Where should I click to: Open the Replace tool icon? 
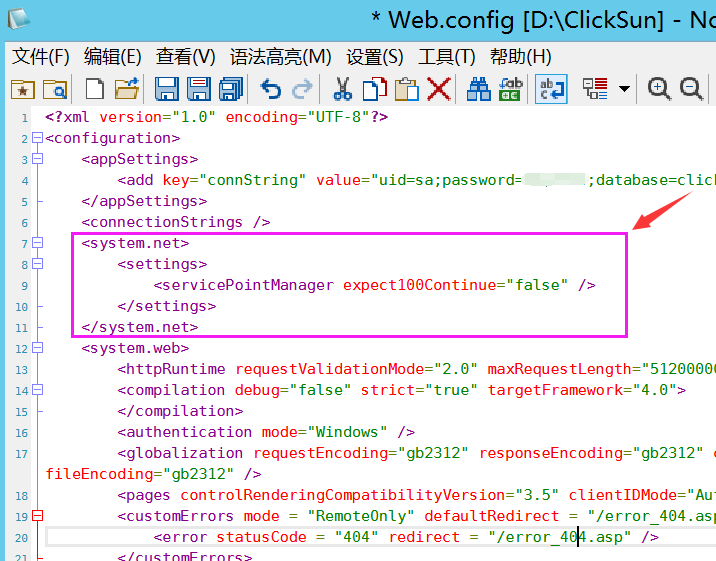click(511, 89)
